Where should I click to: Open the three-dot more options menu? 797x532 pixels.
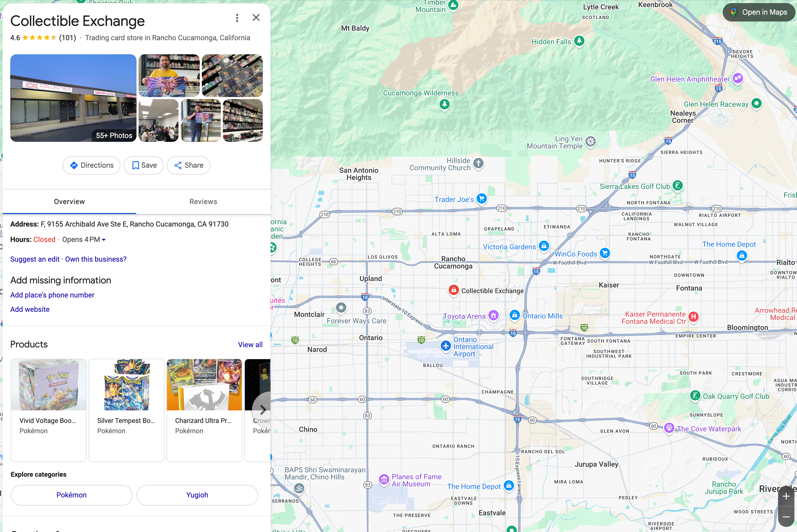pyautogui.click(x=237, y=18)
